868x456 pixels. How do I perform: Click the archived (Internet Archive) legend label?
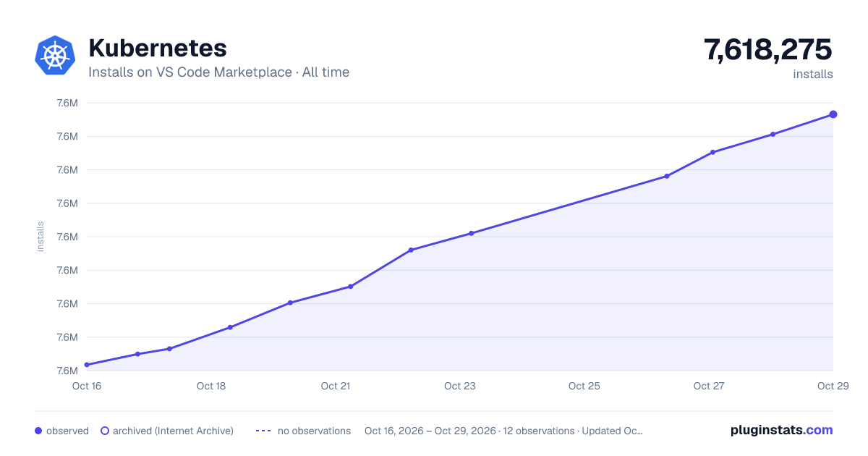point(173,431)
